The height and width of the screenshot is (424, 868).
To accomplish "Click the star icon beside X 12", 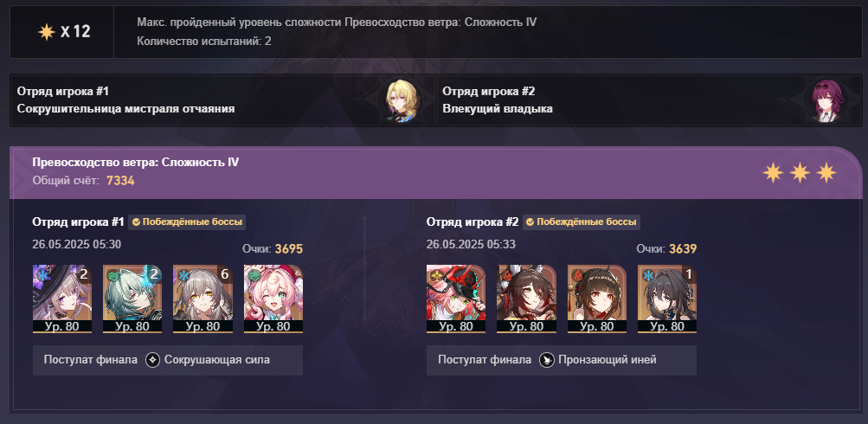I will 47,32.
